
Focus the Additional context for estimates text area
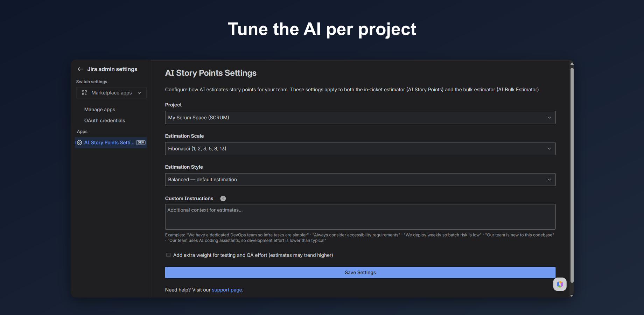coord(360,217)
